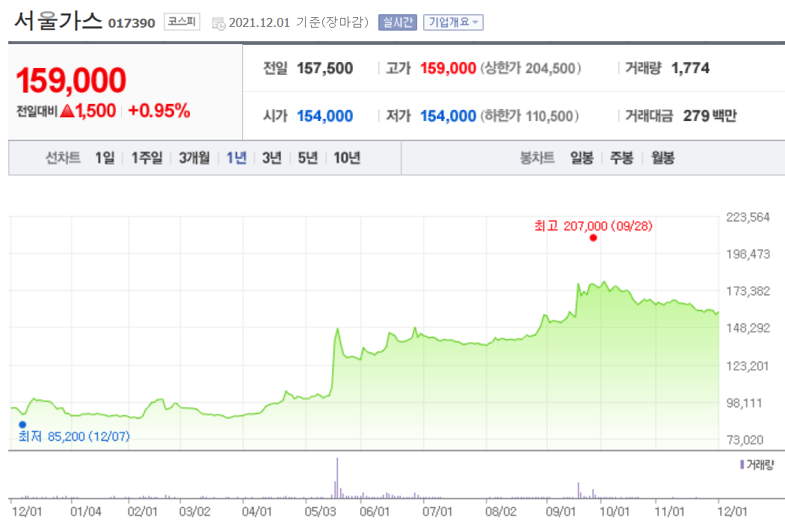Screen dimensions: 785x532
Task: Click the 223,564 axis label
Action: coord(748,217)
